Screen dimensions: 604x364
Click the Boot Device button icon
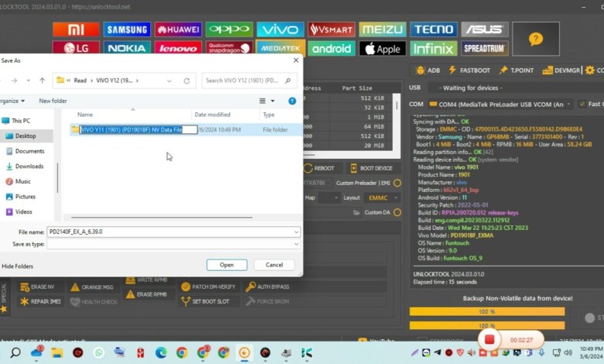click(355, 168)
